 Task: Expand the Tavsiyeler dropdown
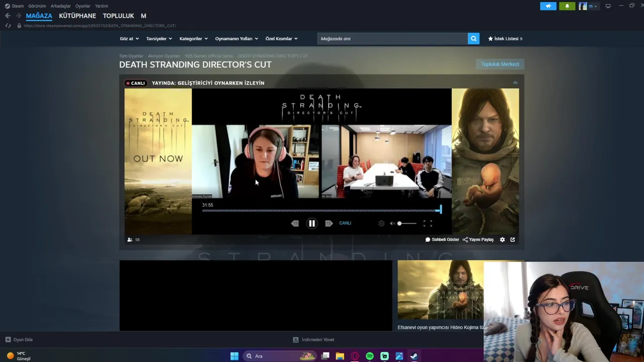point(159,39)
